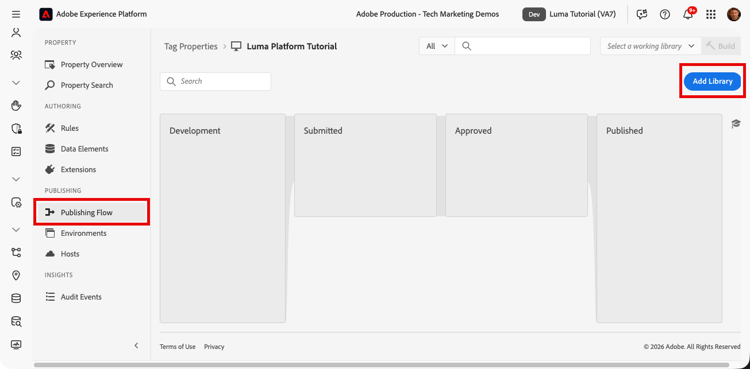Screen dimensions: 750x369
Task: Toggle the rail chevron just below the checklist icon
Action: (16, 179)
